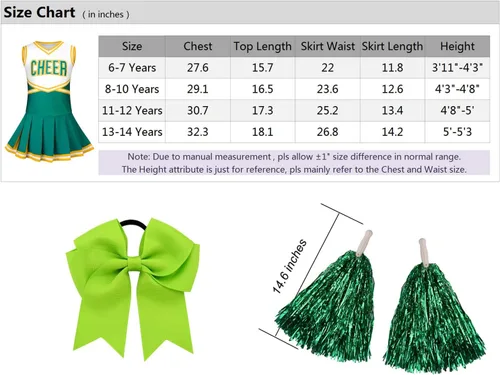
Task: Click skirt waist value '25.2'
Action: click(x=328, y=110)
